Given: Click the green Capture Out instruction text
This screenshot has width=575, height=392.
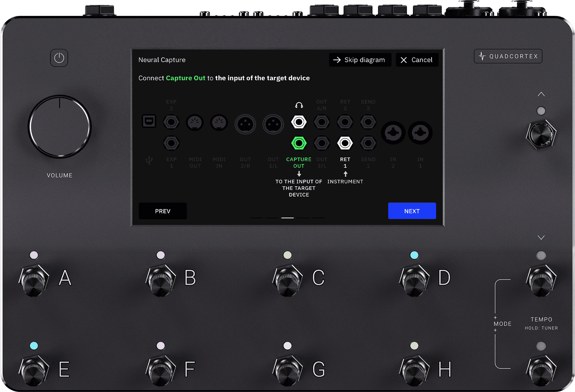Looking at the screenshot, I should [x=185, y=78].
